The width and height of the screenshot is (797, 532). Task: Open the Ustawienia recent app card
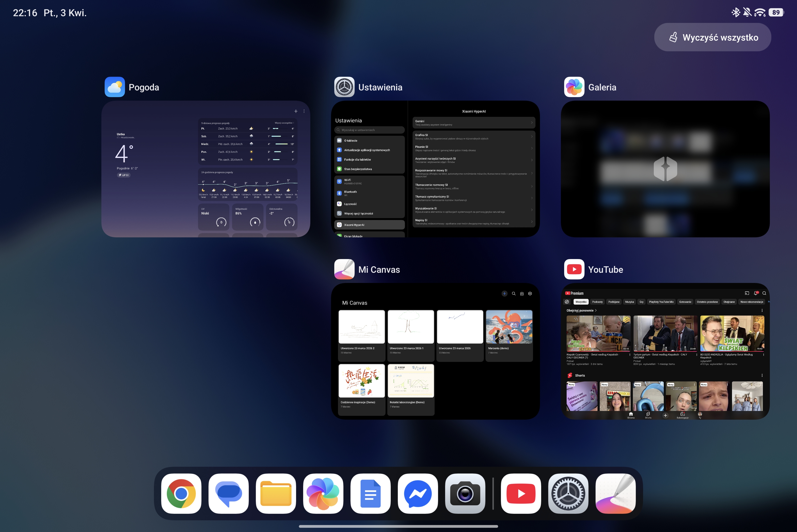(435, 169)
